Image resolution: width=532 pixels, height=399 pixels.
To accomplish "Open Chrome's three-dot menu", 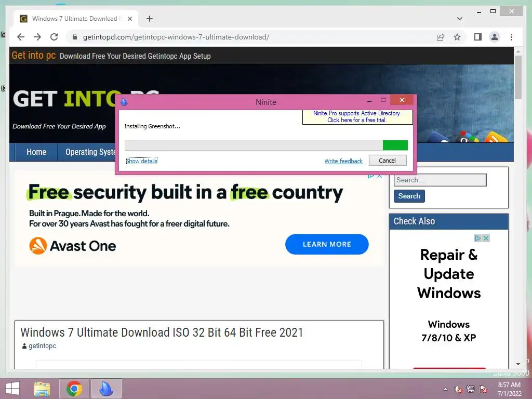I will [511, 37].
